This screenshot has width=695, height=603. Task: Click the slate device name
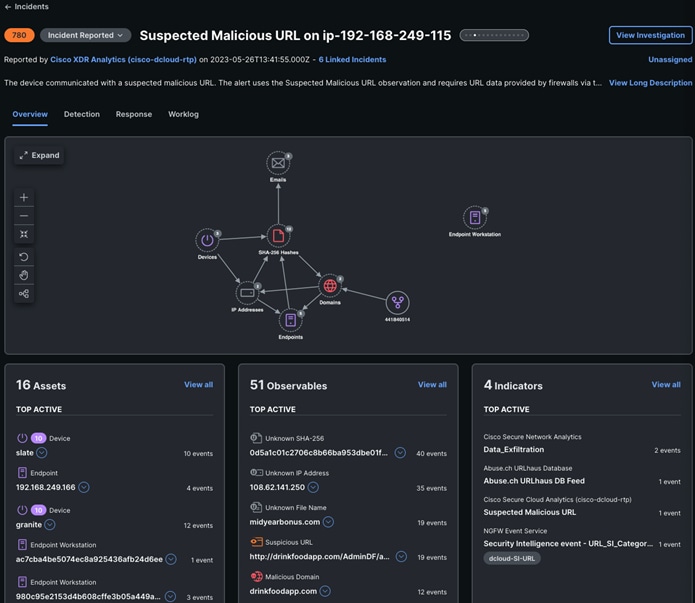pos(24,453)
